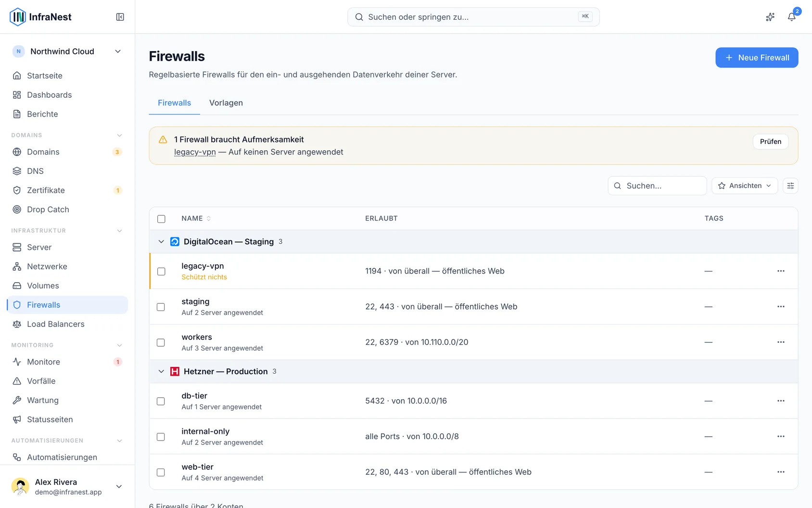Open Load Balancers in the sidebar
812x508 pixels.
tap(67, 324)
